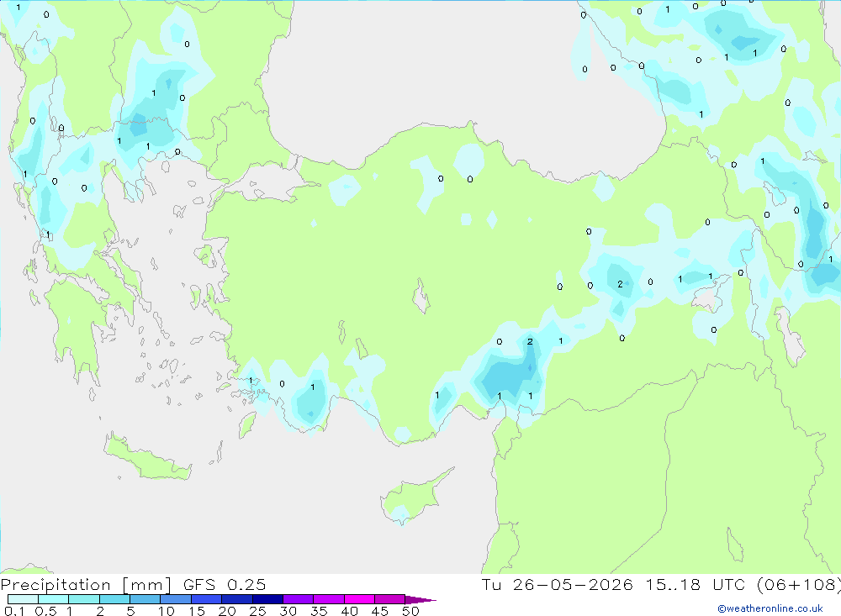Screen dimensions: 841x616
Task: Choose the 10–15 mm legend color swatch
Action: point(176,599)
